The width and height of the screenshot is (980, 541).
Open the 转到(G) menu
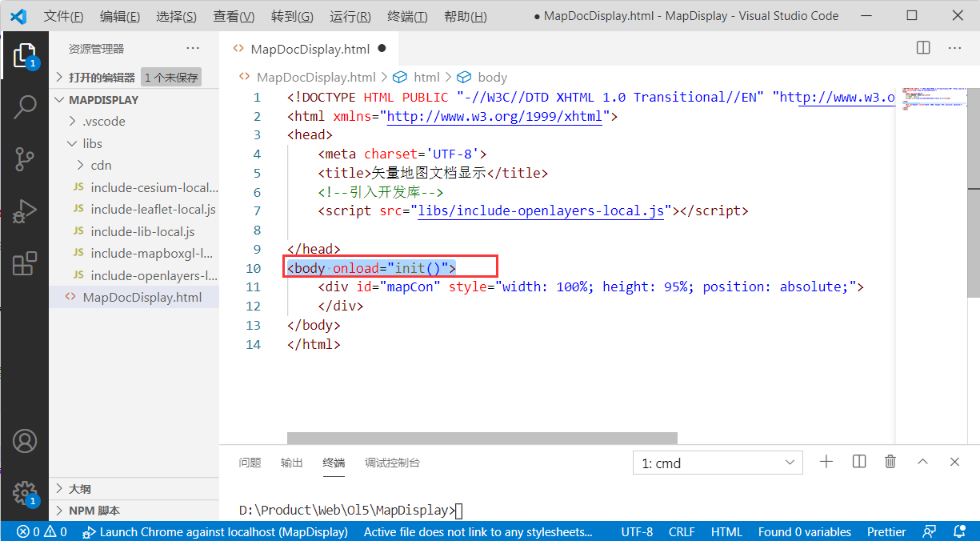(x=292, y=16)
